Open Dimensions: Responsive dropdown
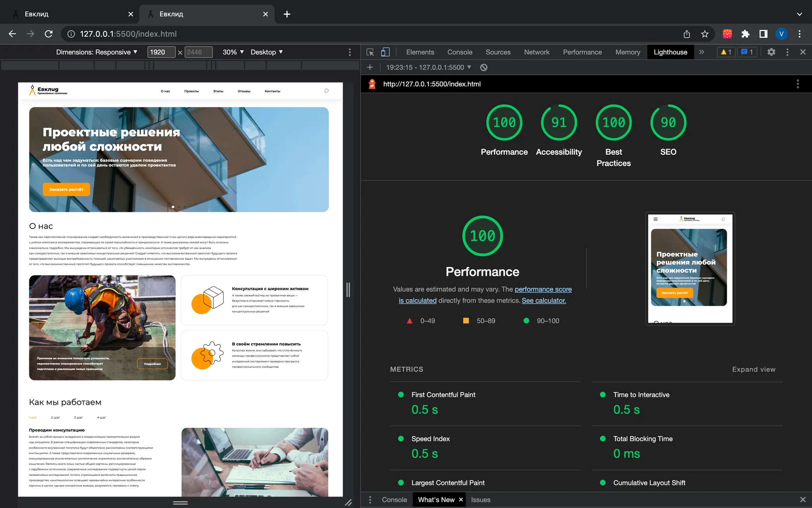Screen dimensions: 812x508 click(97, 52)
